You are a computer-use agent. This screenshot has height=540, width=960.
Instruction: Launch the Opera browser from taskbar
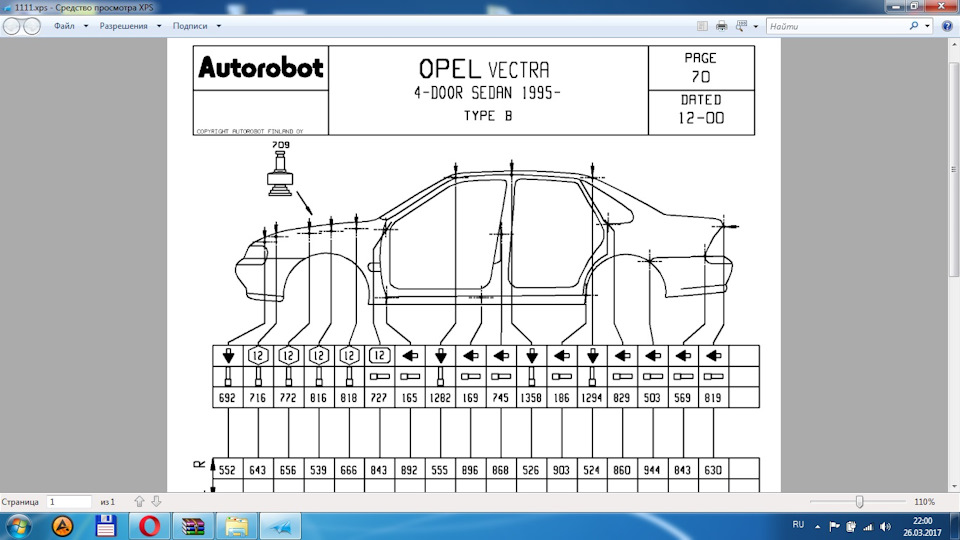pos(149,527)
